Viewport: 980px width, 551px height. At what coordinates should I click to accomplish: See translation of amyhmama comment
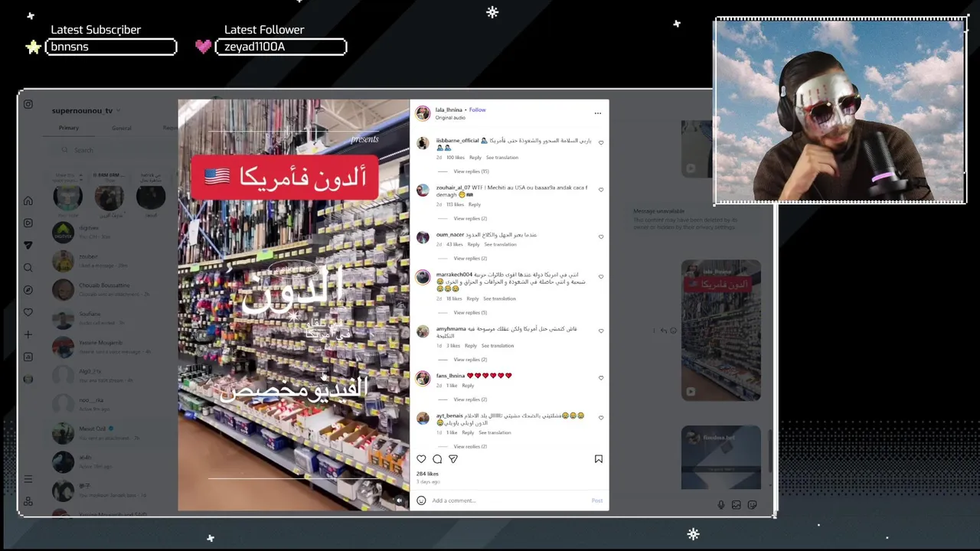[x=498, y=345]
